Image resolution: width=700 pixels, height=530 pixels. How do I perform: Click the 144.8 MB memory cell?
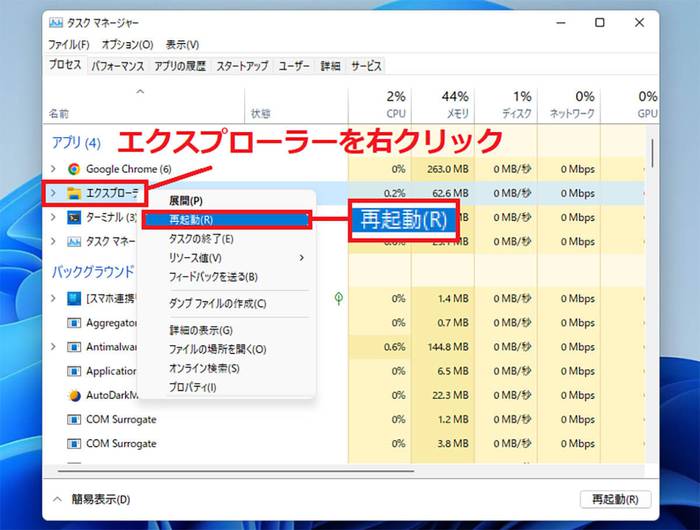point(443,347)
